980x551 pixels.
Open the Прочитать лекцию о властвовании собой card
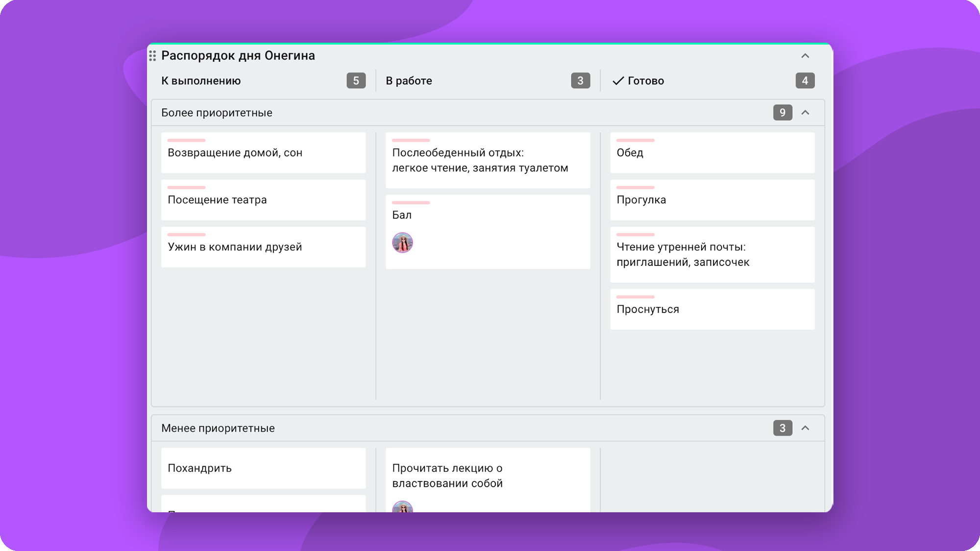coord(488,480)
